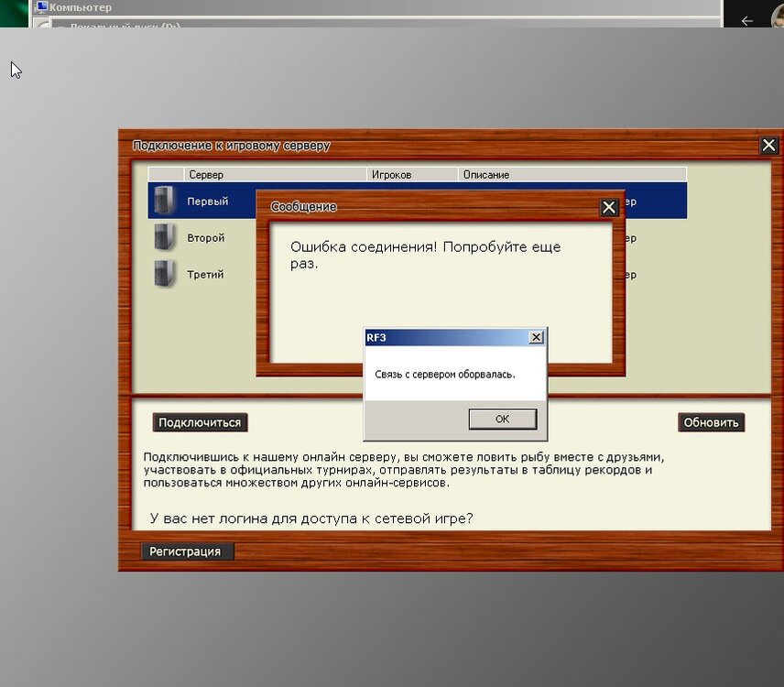Close the Сообщение message window
Image resolution: width=784 pixels, height=687 pixels.
(609, 208)
